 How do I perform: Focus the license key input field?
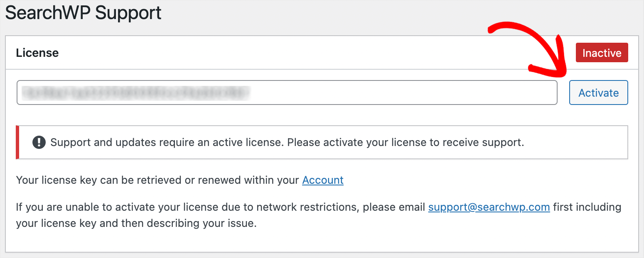(287, 92)
